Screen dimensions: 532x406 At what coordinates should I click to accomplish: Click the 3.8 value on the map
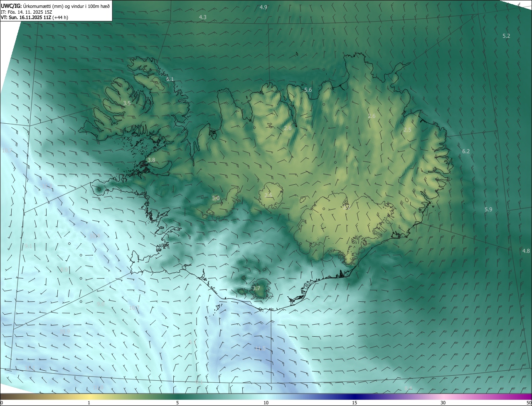(x=151, y=160)
